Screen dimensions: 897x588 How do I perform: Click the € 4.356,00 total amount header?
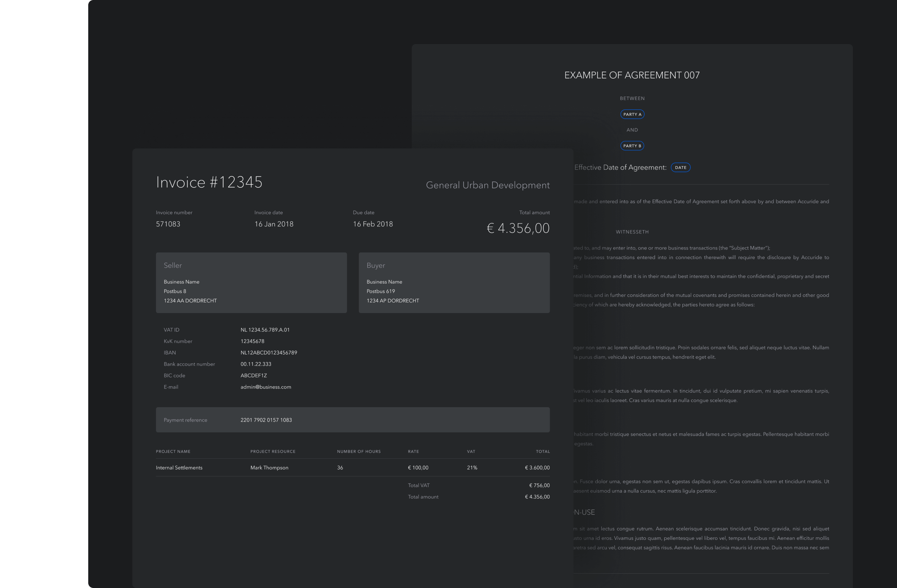pyautogui.click(x=518, y=228)
